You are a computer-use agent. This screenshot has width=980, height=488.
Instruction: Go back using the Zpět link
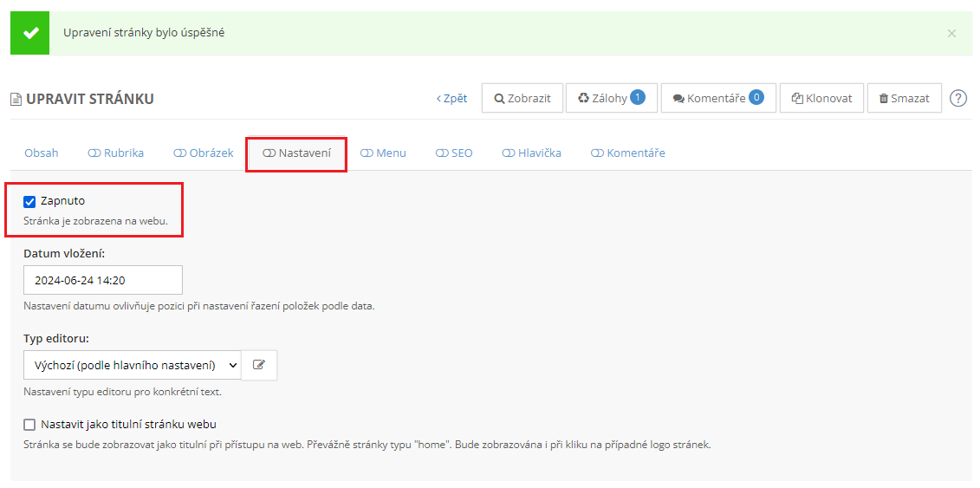(451, 98)
